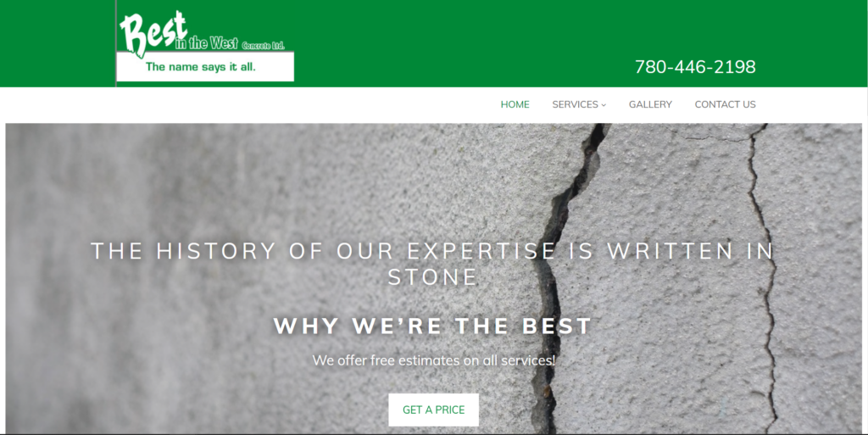Click the free estimates subtitle text
The width and height of the screenshot is (868, 435).
tap(433, 360)
